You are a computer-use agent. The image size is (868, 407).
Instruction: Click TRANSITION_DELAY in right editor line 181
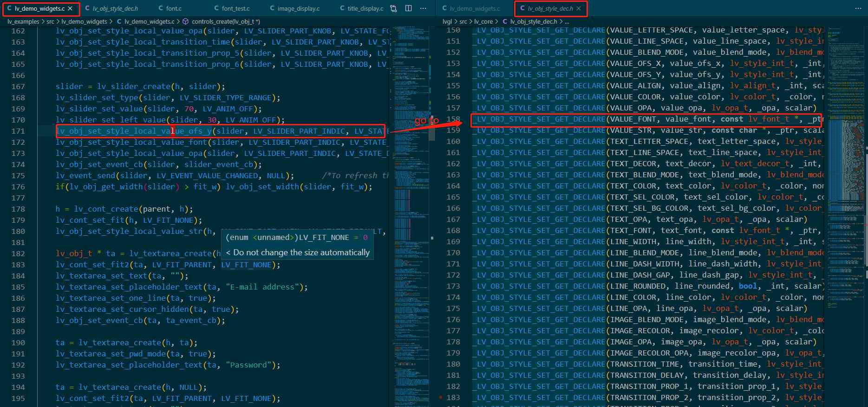point(647,375)
